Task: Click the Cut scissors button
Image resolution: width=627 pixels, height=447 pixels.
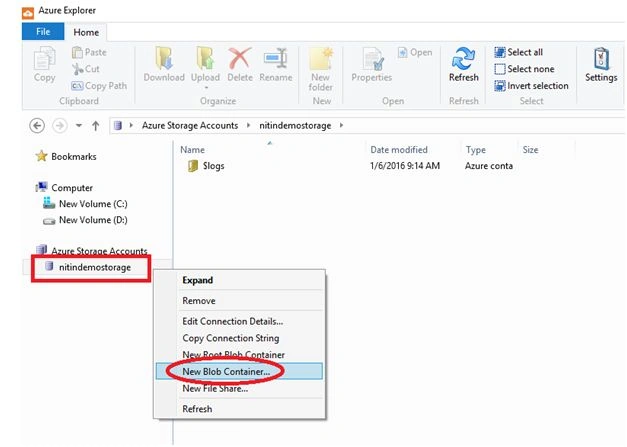Action: (x=86, y=69)
